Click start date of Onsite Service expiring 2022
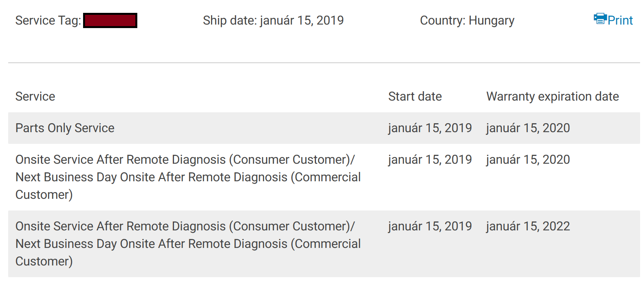 click(x=430, y=226)
